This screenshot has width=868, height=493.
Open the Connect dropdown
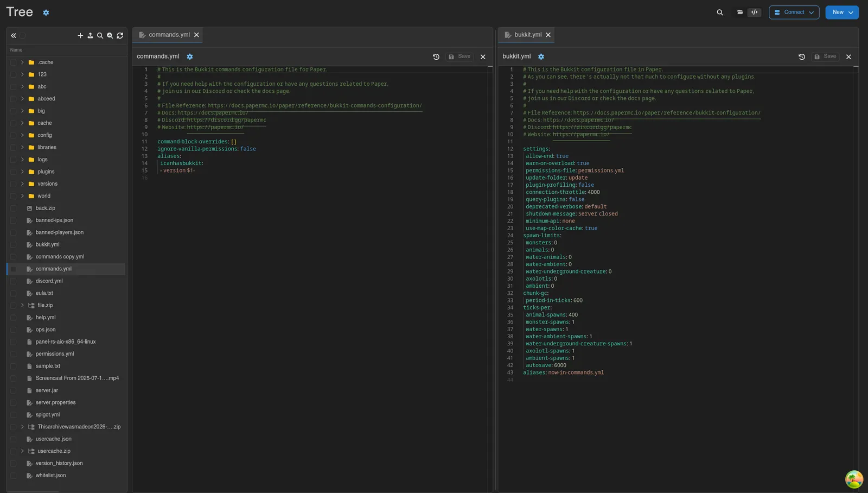(x=794, y=12)
